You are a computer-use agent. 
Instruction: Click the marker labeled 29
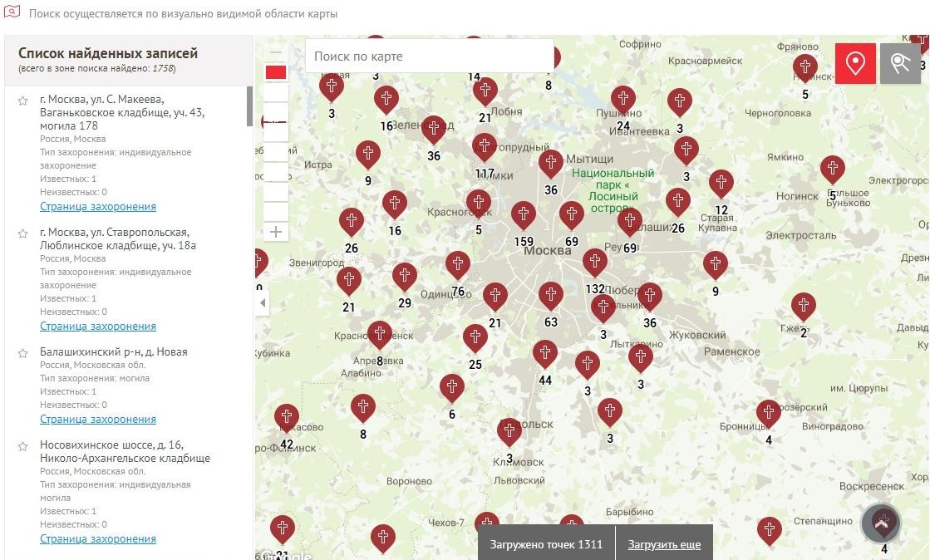(405, 278)
